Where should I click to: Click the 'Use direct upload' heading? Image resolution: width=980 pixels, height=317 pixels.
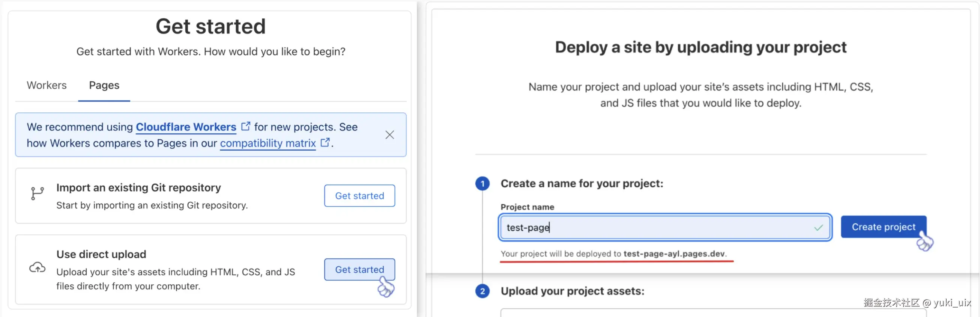tap(101, 254)
